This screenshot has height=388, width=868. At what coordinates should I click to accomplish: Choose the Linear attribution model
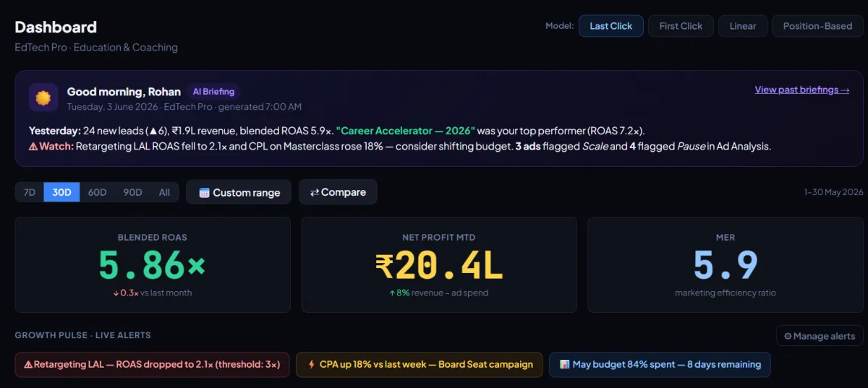743,26
